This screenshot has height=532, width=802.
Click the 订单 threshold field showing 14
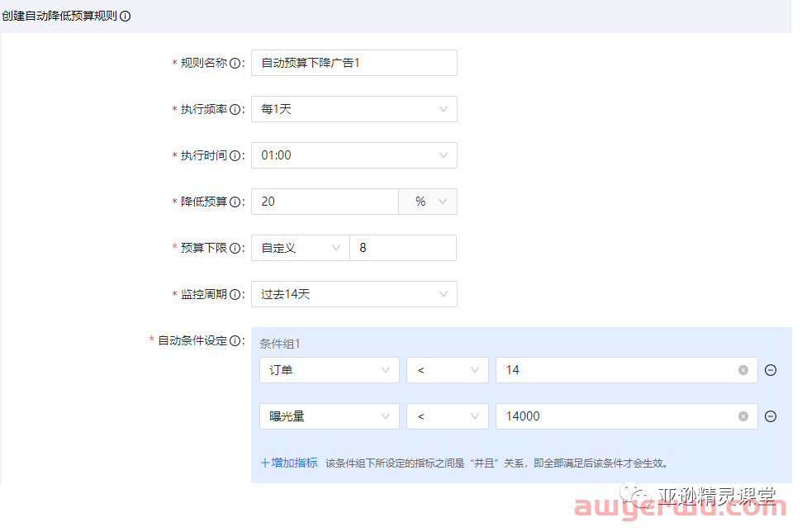[x=627, y=370]
